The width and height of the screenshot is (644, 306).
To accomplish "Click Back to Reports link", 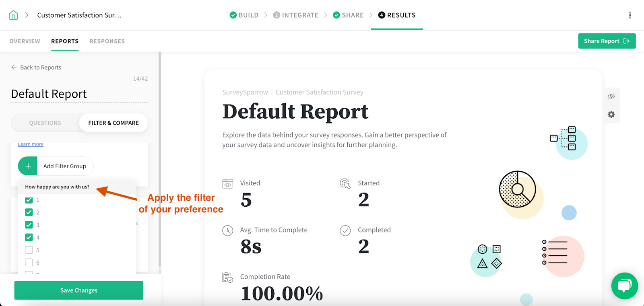I will 41,67.
